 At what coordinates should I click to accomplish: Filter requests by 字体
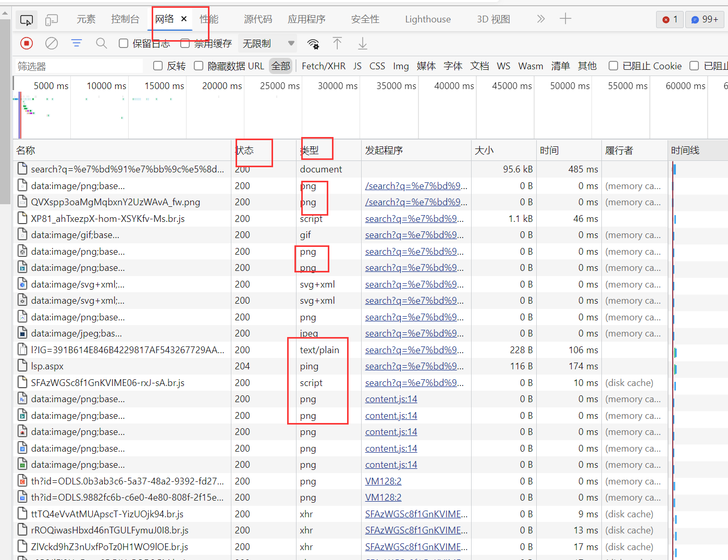pos(453,66)
